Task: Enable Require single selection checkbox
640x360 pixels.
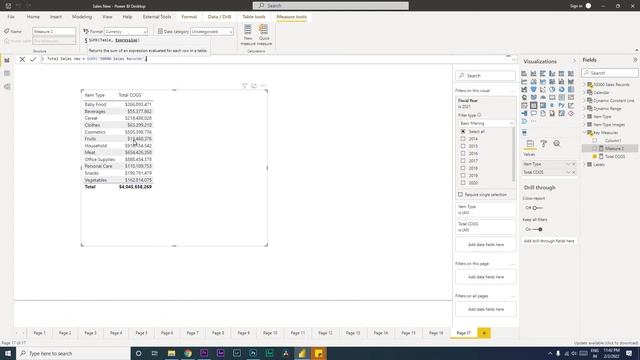Action: 460,195
